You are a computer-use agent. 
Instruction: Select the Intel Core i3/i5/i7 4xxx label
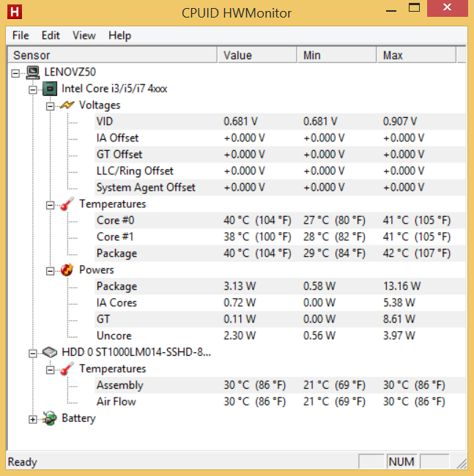114,89
